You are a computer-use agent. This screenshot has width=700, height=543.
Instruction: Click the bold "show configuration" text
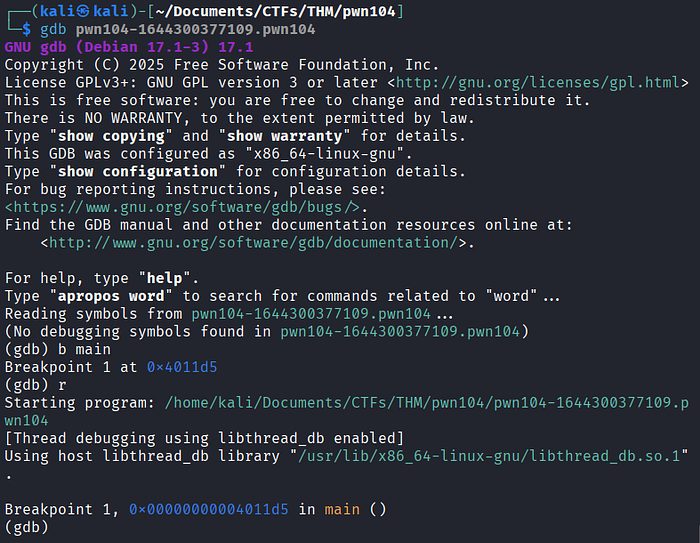click(138, 171)
